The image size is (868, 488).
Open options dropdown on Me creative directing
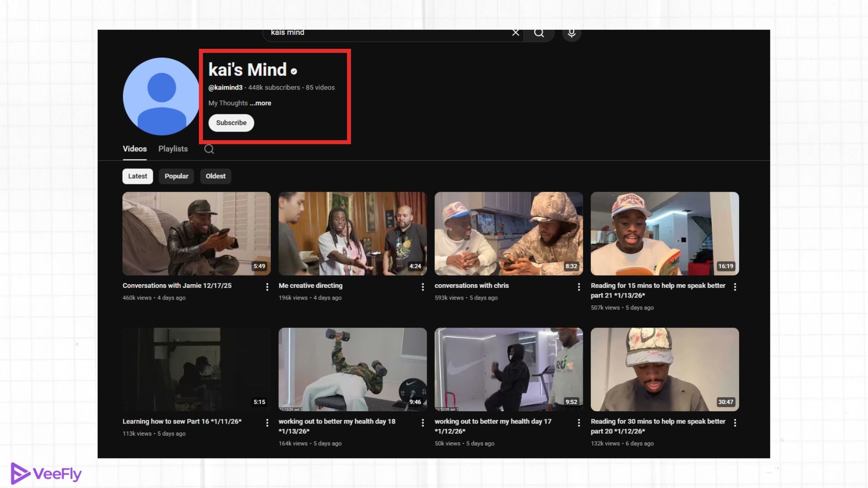[x=423, y=286]
